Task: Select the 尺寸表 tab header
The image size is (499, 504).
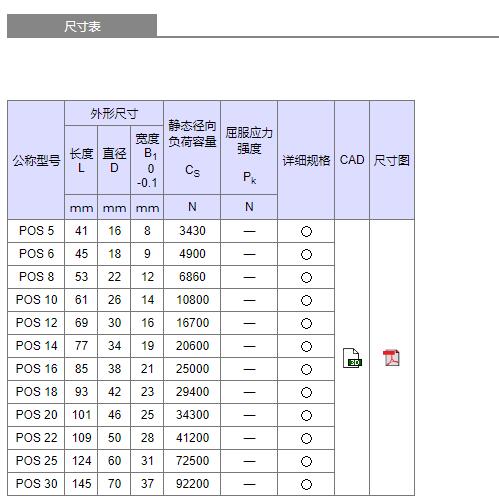Action: [82, 26]
